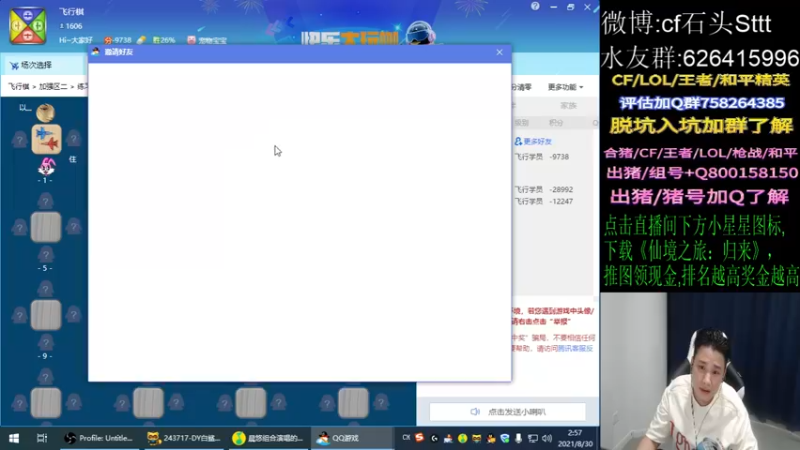The width and height of the screenshot is (800, 450).
Task: Take the bottom empty seat at table 5
Action: coord(45,254)
